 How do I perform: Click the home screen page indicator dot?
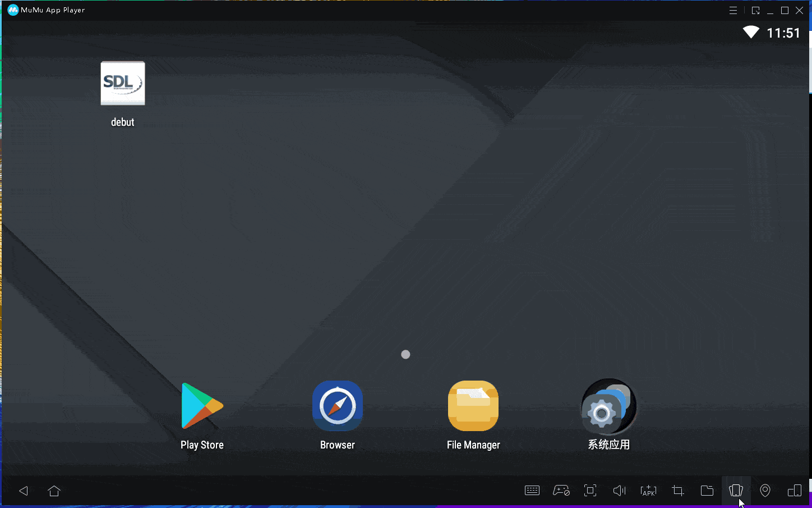pyautogui.click(x=405, y=354)
